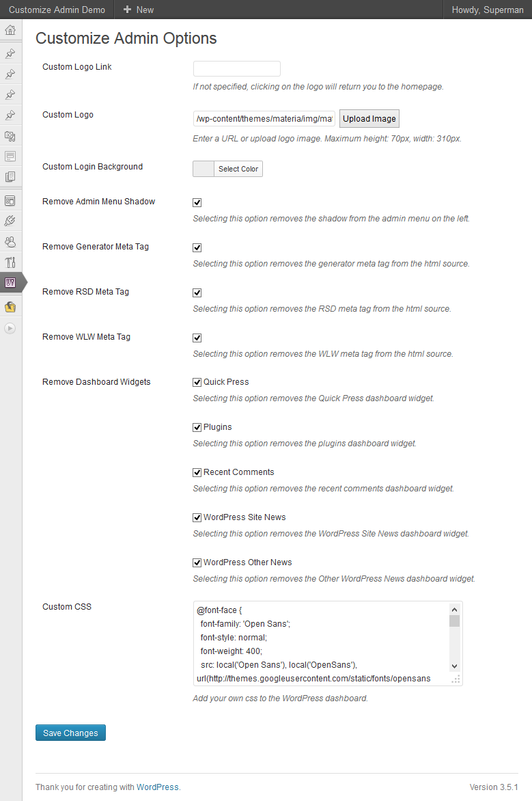Open the Select Color swatch picker

coord(227,169)
